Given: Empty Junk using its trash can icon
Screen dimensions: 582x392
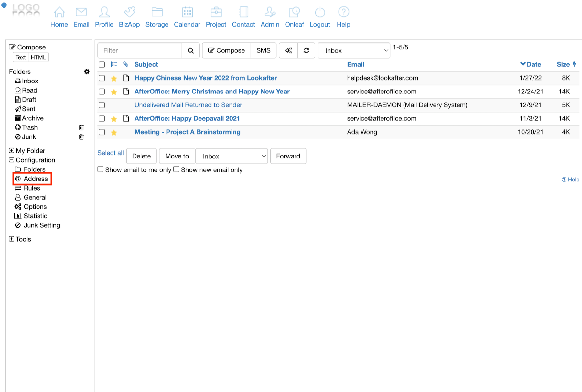Looking at the screenshot, I should [x=81, y=137].
